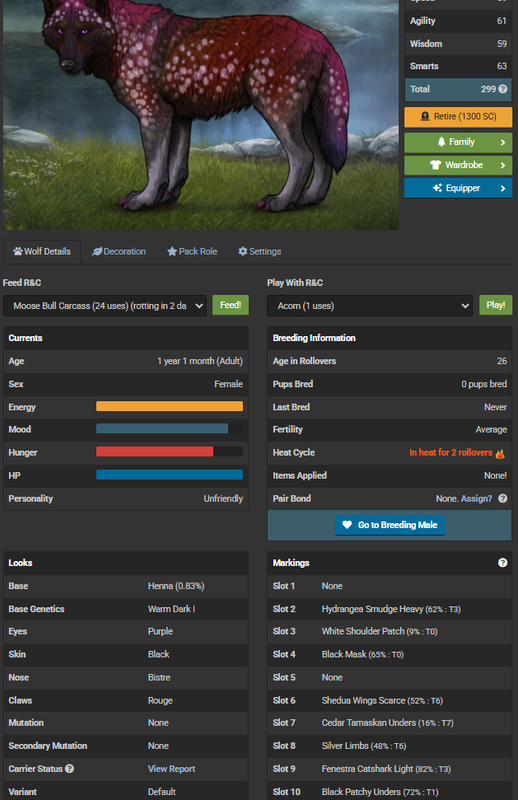Click the paw icon on Wolf Details tab
This screenshot has height=800, width=518.
[18, 252]
